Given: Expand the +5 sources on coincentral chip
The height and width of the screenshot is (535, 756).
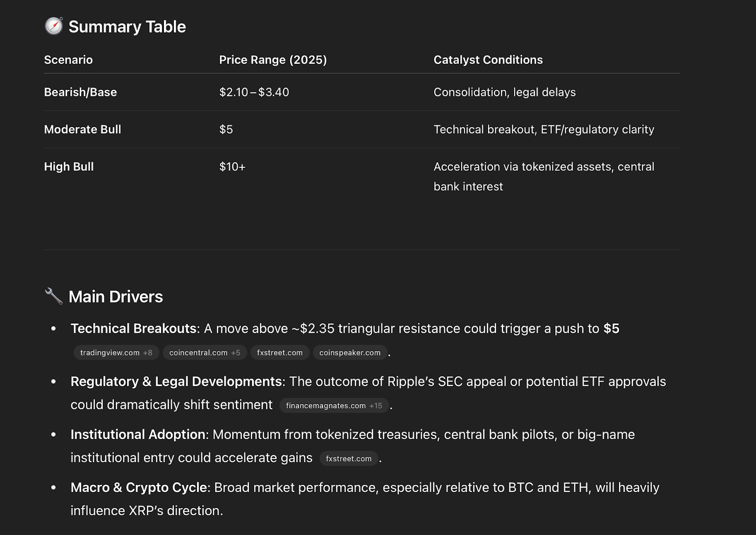Looking at the screenshot, I should click(236, 353).
